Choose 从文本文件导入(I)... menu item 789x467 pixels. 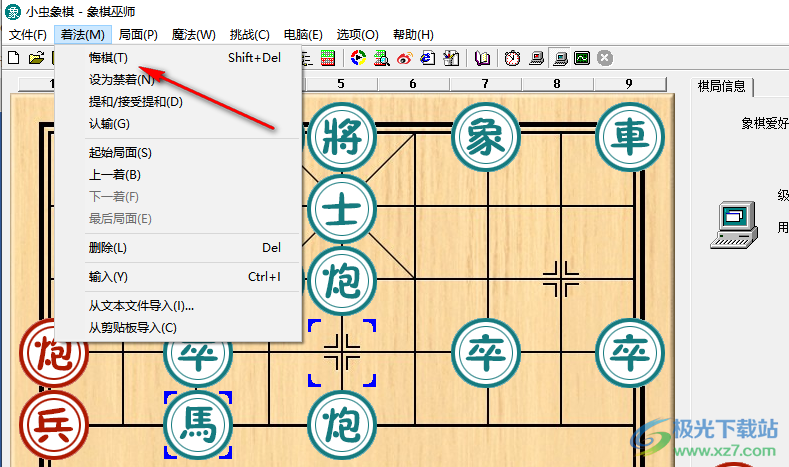pos(178,305)
